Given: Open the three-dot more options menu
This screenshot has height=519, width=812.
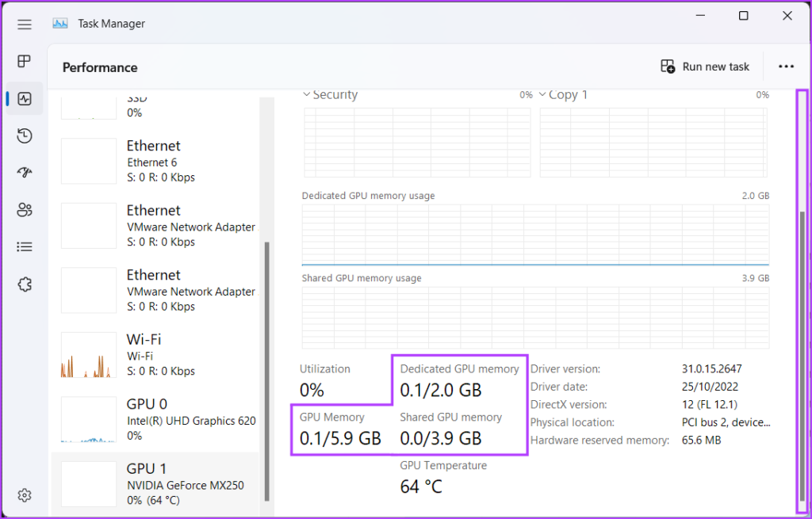Looking at the screenshot, I should pos(786,67).
